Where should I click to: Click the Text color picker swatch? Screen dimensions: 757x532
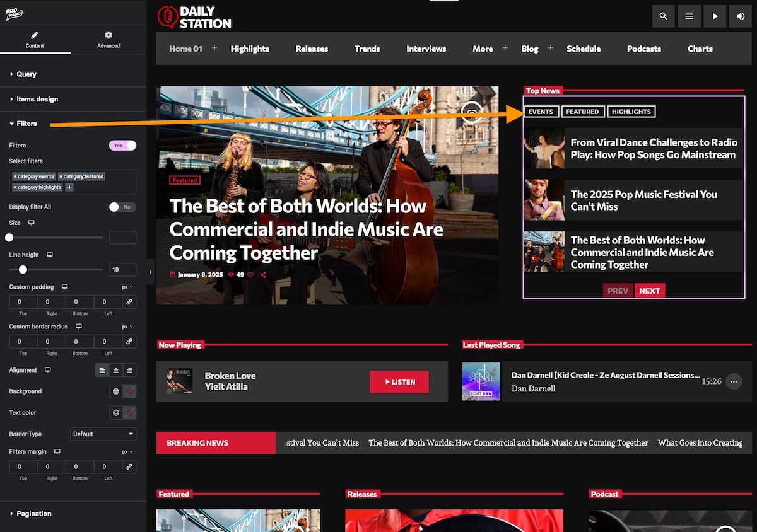pos(129,413)
